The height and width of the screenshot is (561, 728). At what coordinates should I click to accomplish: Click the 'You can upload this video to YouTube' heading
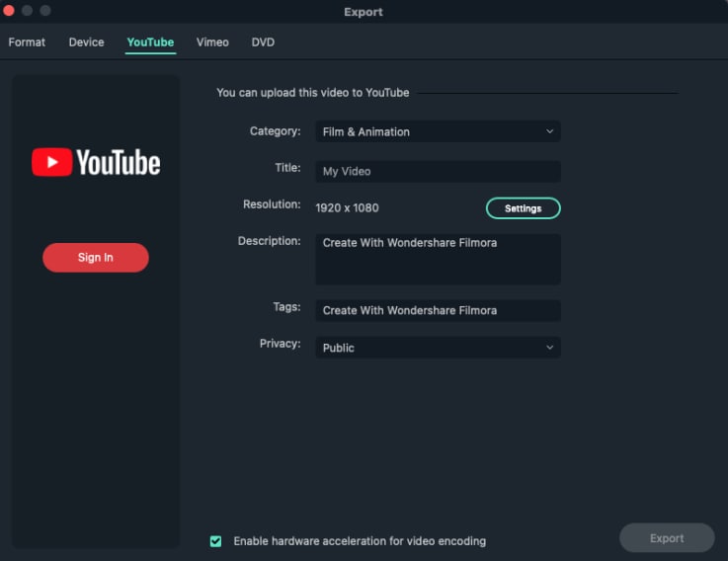(x=313, y=93)
